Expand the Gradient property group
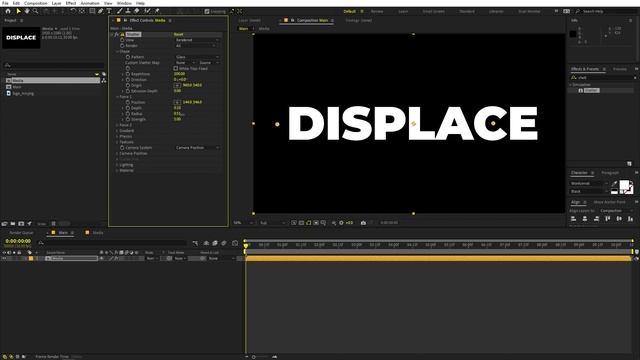Screen dimensions: 640x360 (117, 131)
